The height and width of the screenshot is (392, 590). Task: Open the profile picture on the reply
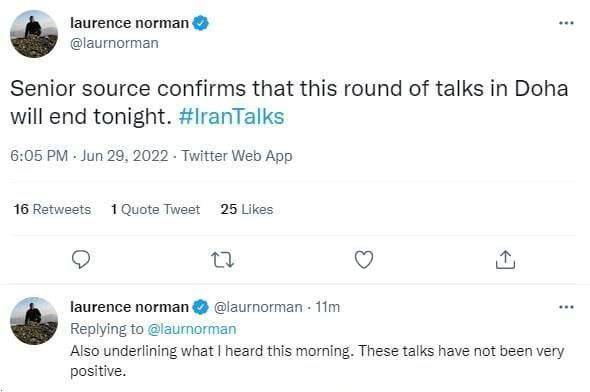click(34, 321)
